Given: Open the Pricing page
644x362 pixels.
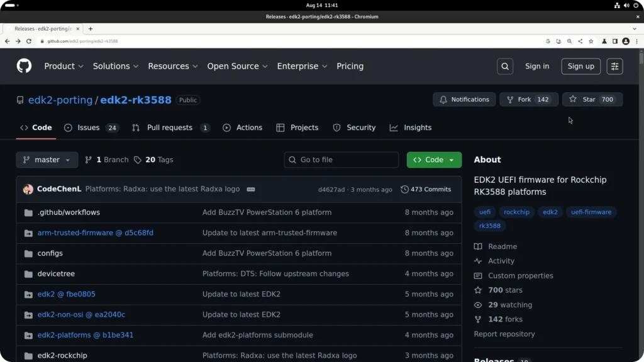Looking at the screenshot, I should click(350, 66).
